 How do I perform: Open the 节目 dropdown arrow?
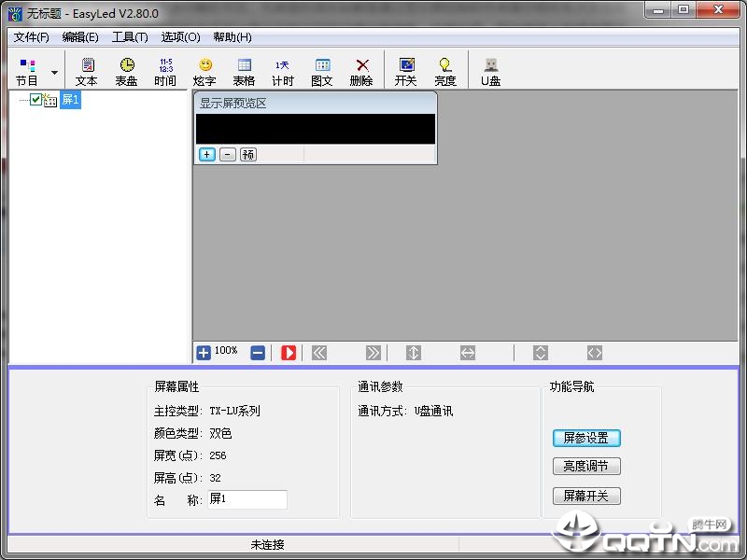coord(54,73)
